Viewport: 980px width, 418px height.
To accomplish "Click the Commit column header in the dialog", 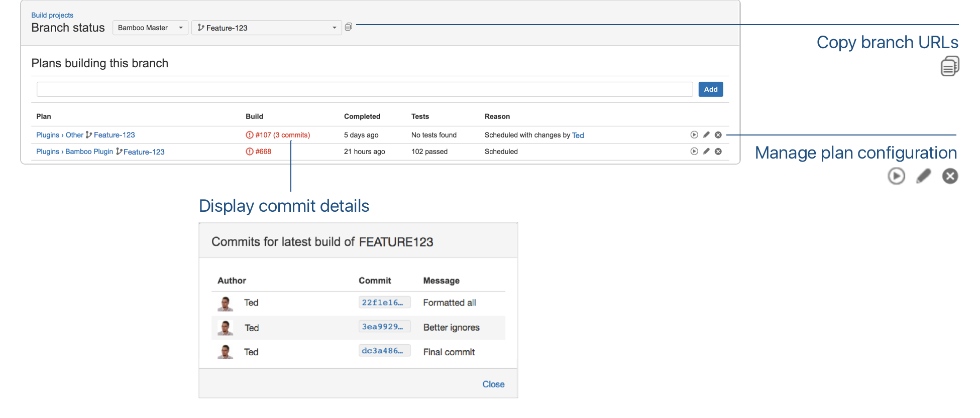I will [375, 281].
